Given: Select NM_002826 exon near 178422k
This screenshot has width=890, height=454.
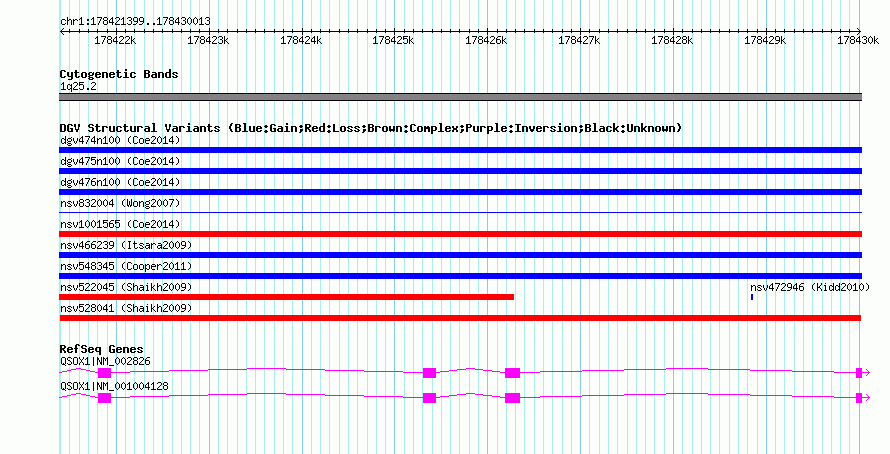Looking at the screenshot, I should tap(104, 373).
